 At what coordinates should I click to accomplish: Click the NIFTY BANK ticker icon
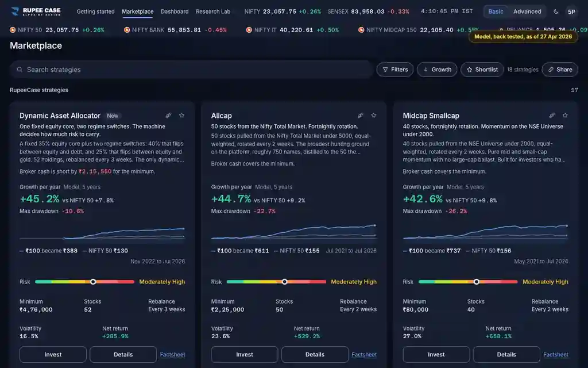[127, 30]
